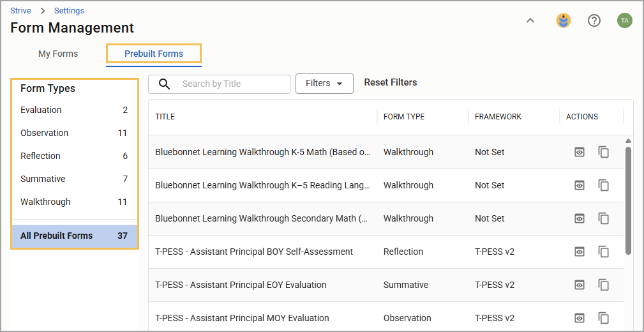Open 'T-PESS - Assistant Principal EOY Evaluation' title
644x332 pixels.
(x=241, y=285)
